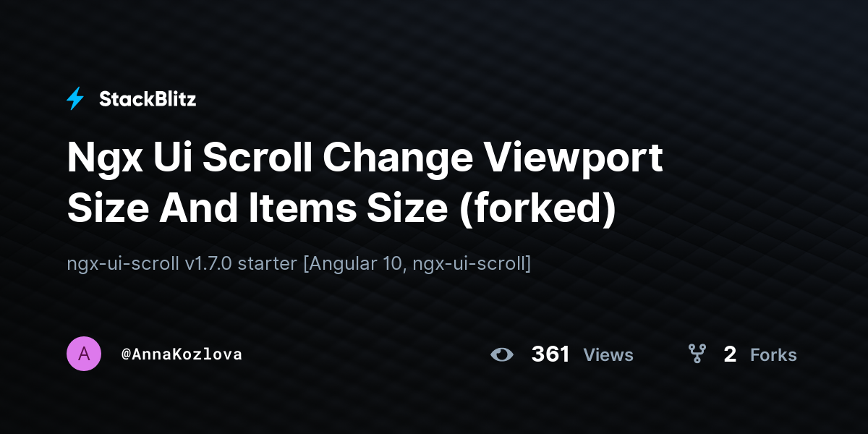This screenshot has width=868, height=434.
Task: Click the title line 'Ngx Ui Scroll Change Viewport'
Action: coord(365,159)
